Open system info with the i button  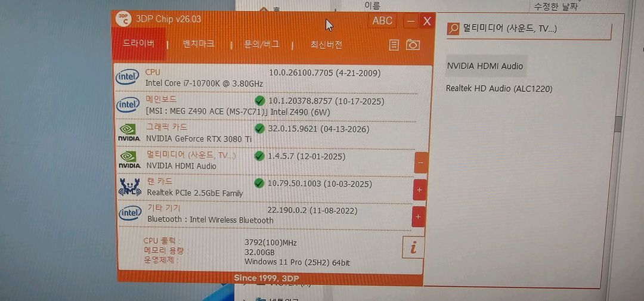point(413,247)
